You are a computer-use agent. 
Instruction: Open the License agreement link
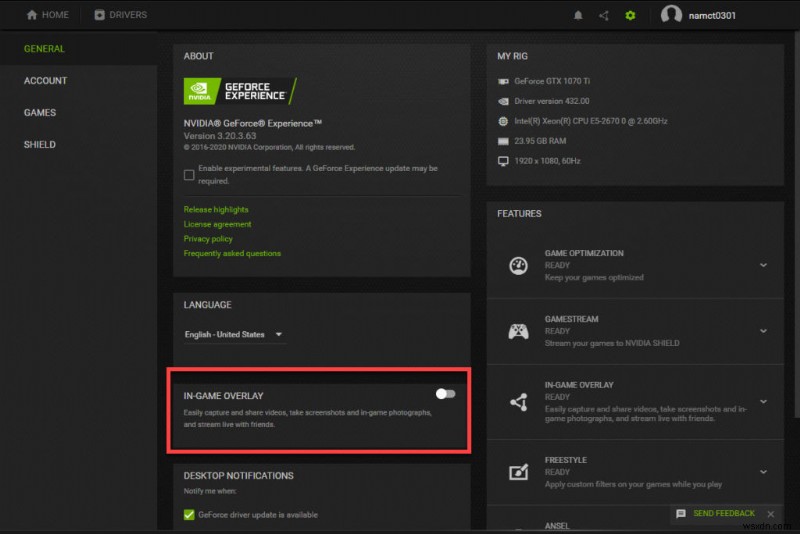tap(217, 224)
